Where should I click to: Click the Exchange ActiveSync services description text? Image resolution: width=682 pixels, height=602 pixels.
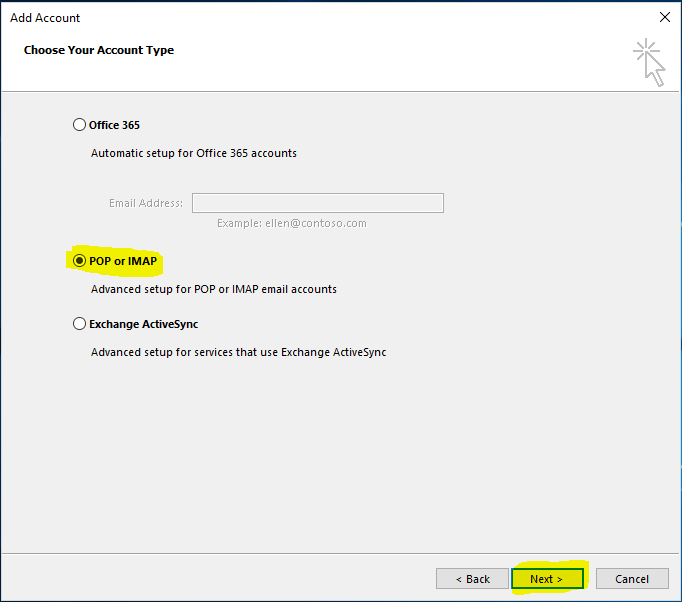(x=238, y=352)
